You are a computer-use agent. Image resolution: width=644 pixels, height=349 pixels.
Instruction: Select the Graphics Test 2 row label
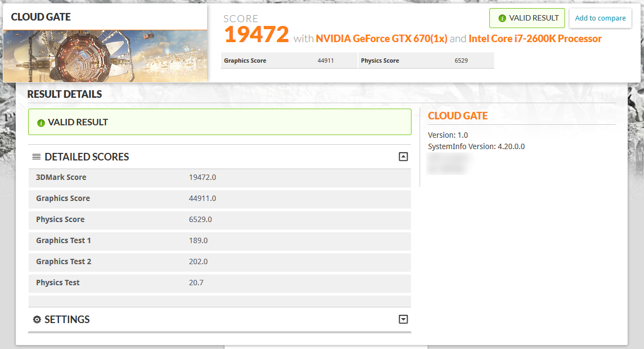tap(64, 261)
